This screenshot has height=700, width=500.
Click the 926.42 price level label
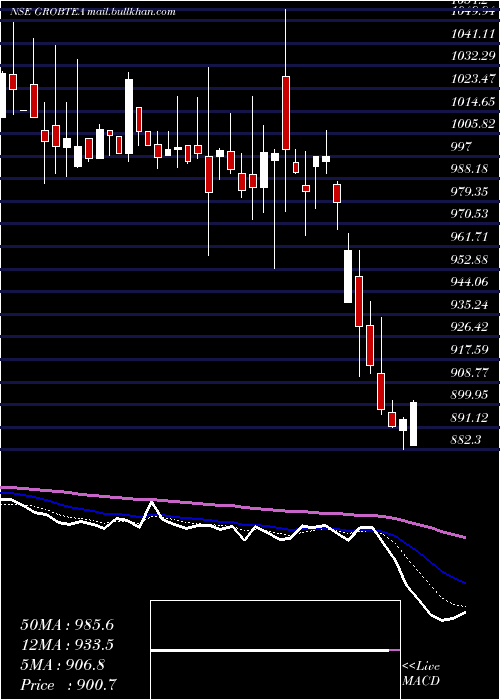pyautogui.click(x=470, y=327)
